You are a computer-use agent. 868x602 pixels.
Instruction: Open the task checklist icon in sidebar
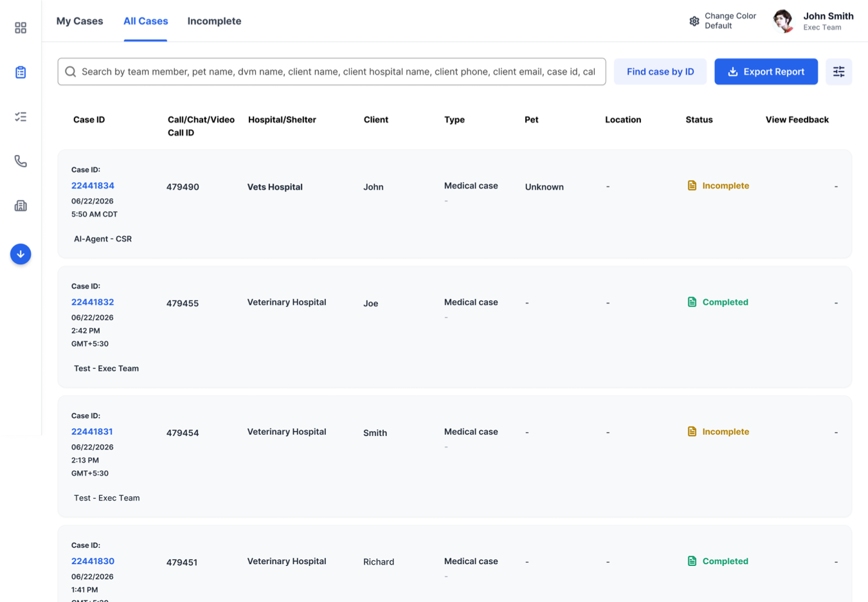(x=21, y=116)
